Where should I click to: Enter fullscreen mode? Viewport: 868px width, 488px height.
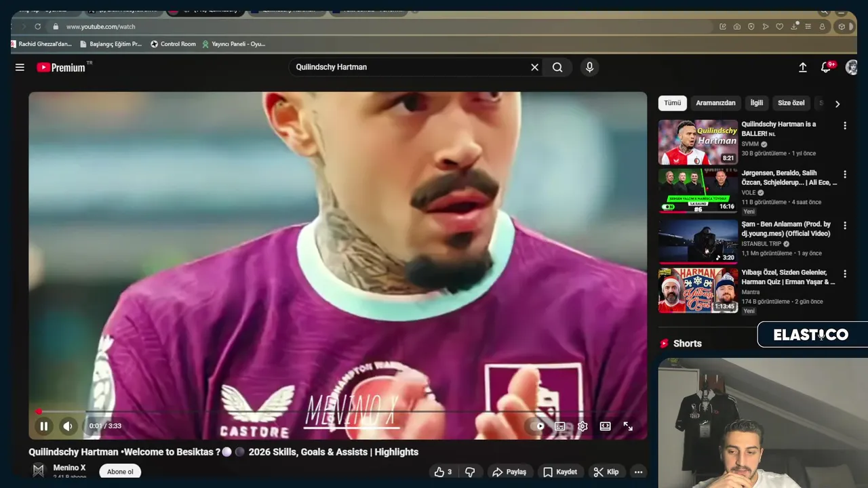click(x=628, y=426)
